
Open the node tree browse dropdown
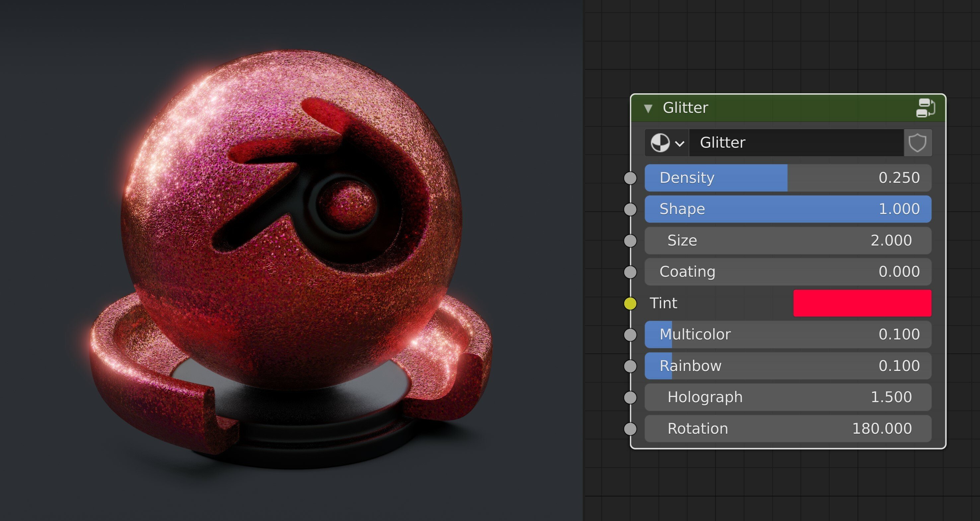tap(666, 143)
